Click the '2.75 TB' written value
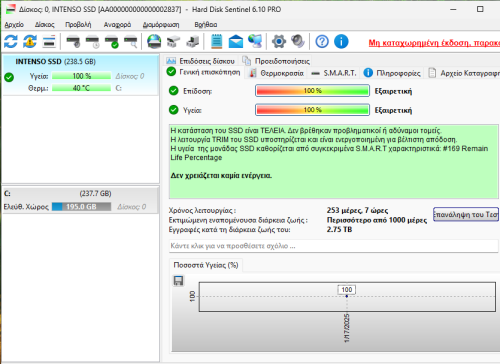This screenshot has height=364, width=500. point(339,229)
